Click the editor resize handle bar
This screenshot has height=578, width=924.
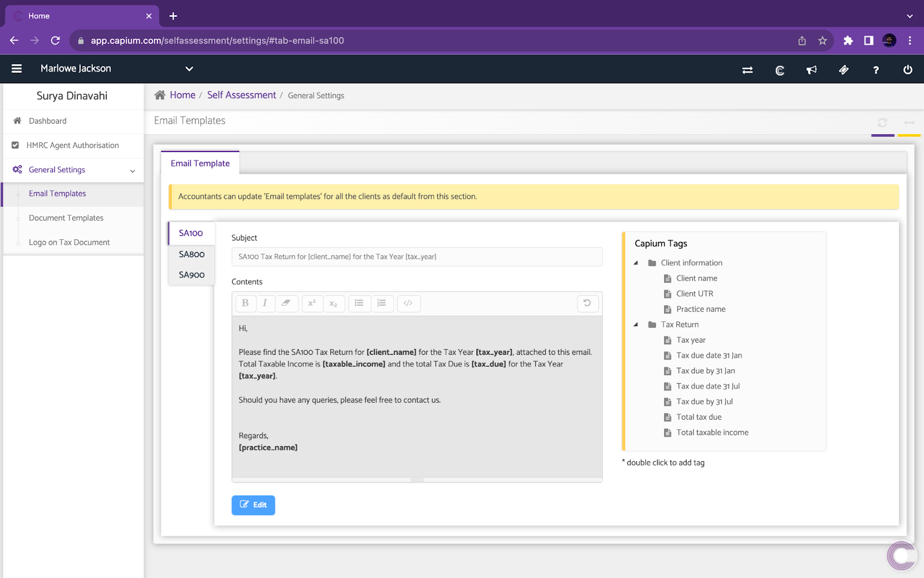tap(417, 480)
